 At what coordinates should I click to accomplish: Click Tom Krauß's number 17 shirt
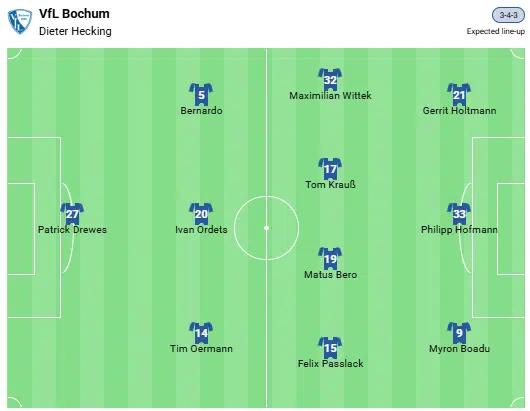tap(330, 169)
